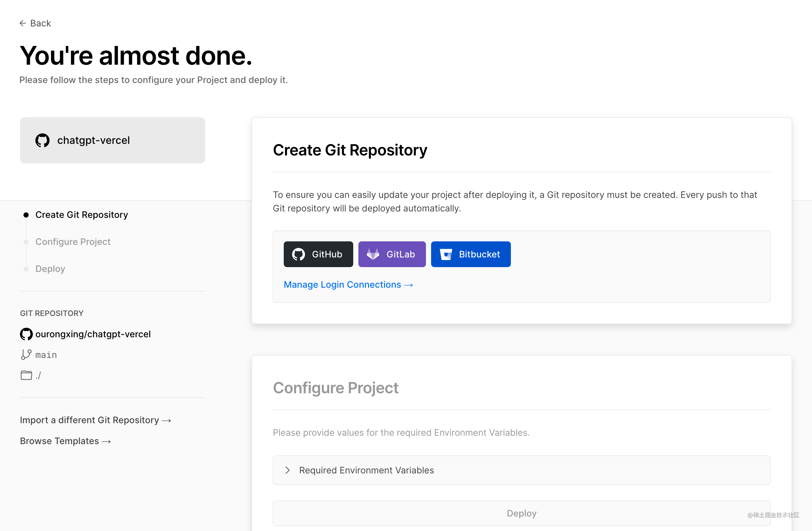The height and width of the screenshot is (531, 812).
Task: Select the Create Git Repository step
Action: coord(81,215)
